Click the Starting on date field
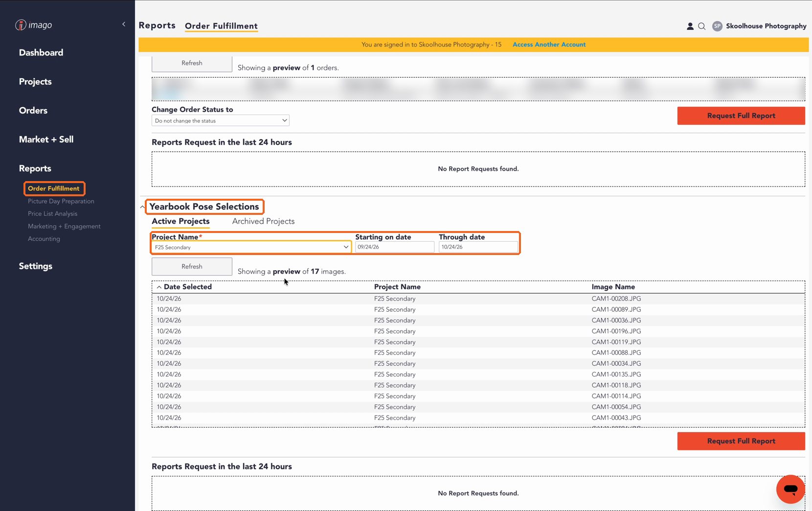This screenshot has width=812, height=511. tap(395, 247)
